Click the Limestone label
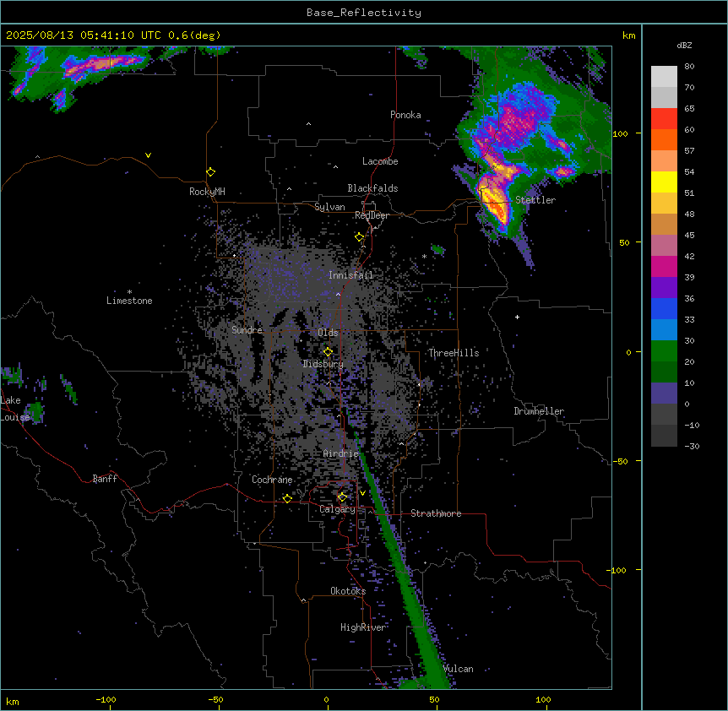 129,301
